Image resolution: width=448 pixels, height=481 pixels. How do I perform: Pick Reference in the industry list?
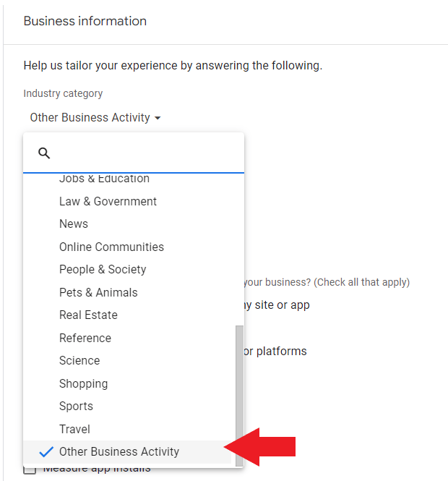click(x=85, y=338)
